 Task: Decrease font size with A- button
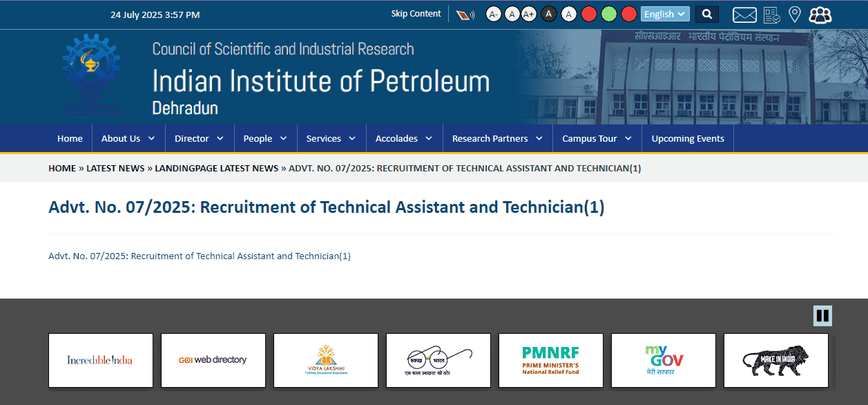click(x=493, y=15)
